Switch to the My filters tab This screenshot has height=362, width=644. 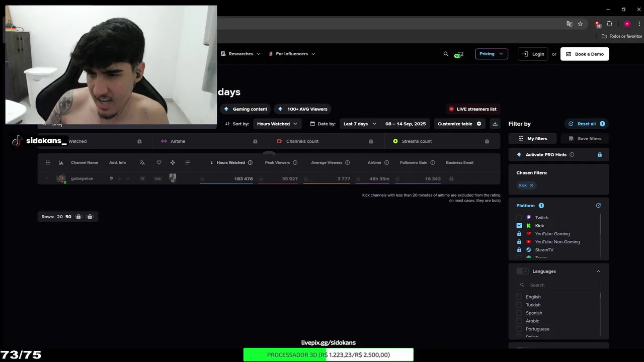(x=533, y=138)
